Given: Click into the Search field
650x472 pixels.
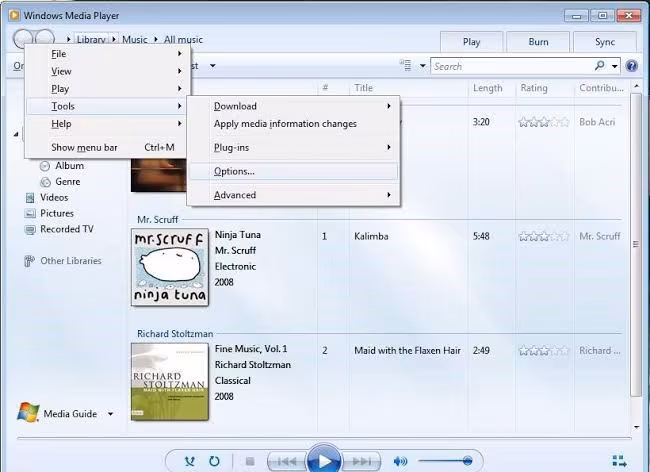Looking at the screenshot, I should tap(512, 66).
